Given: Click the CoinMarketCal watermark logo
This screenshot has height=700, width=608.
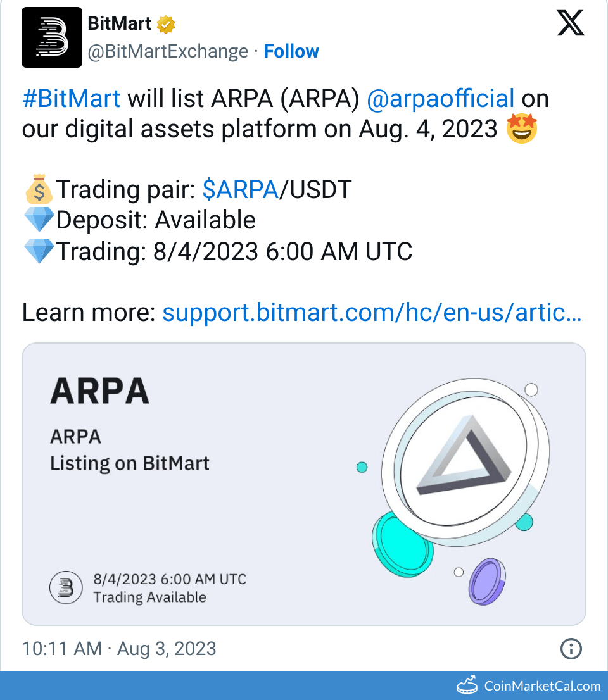Looking at the screenshot, I should pos(468,685).
